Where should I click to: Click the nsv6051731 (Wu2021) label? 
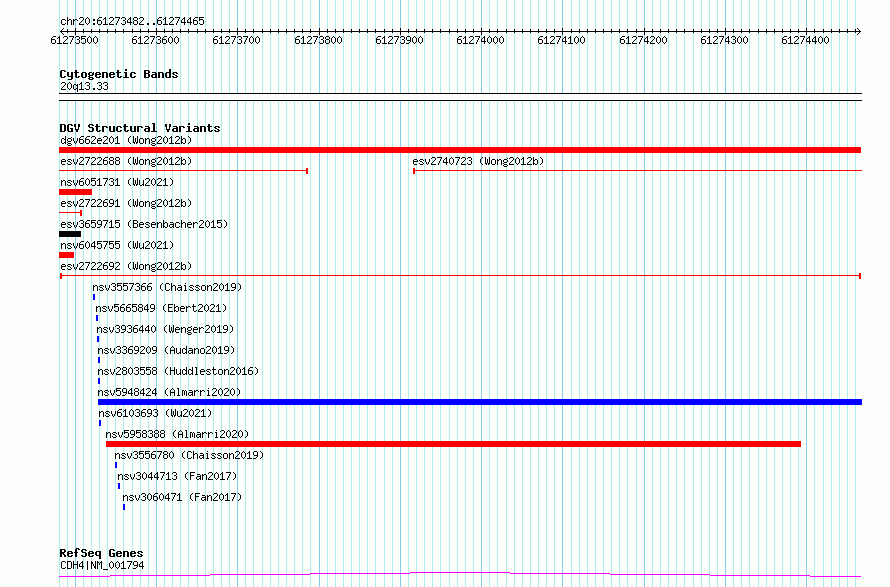pyautogui.click(x=117, y=182)
